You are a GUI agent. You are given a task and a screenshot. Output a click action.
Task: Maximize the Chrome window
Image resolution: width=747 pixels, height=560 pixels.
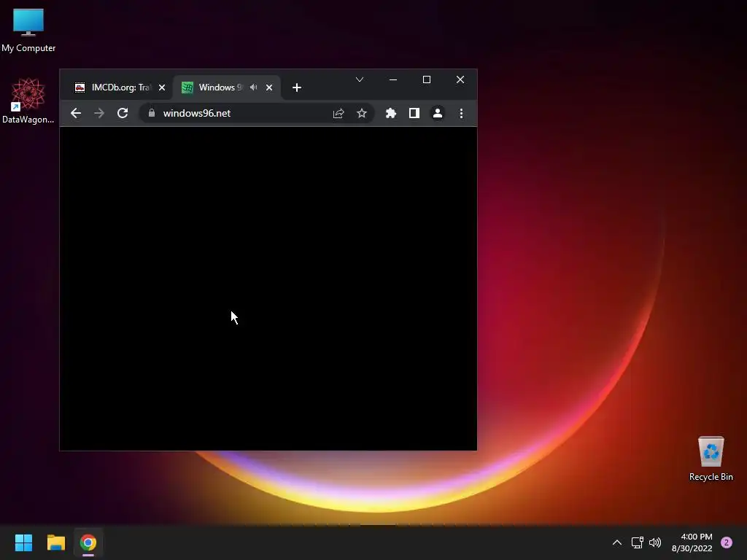[427, 79]
